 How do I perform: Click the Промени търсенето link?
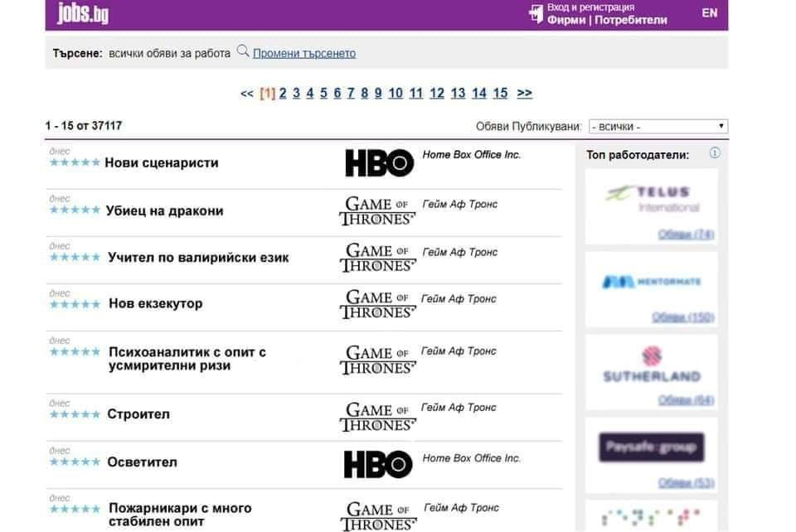click(x=304, y=53)
